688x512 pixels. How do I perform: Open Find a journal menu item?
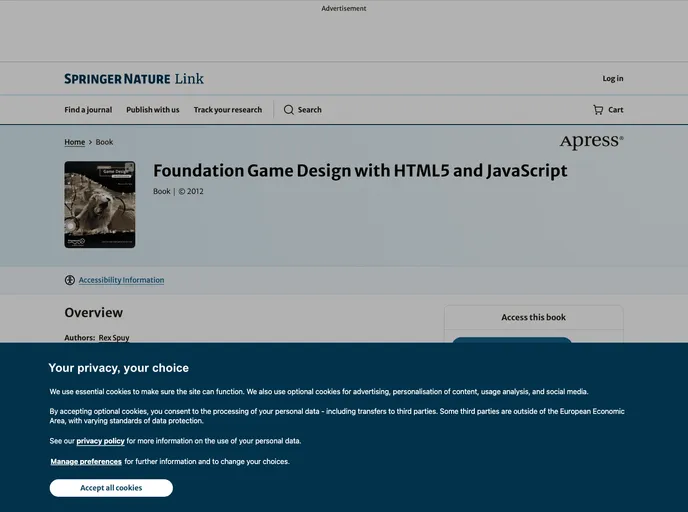pos(88,110)
